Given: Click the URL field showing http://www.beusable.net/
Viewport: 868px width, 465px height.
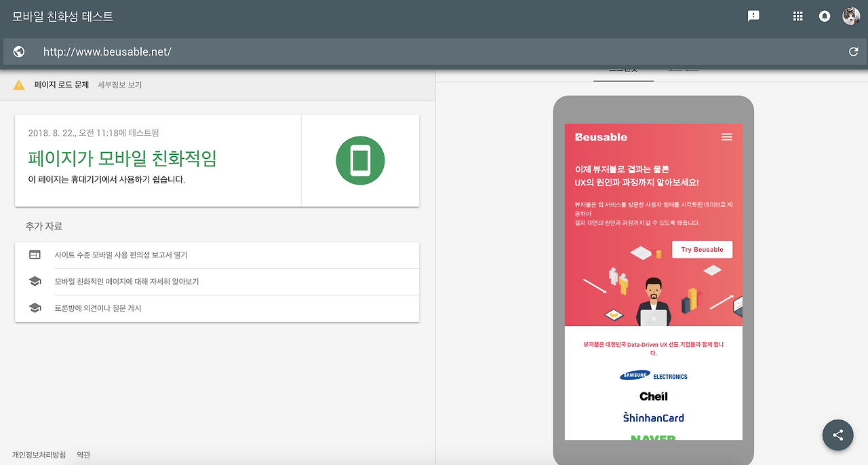Looking at the screenshot, I should [x=434, y=52].
